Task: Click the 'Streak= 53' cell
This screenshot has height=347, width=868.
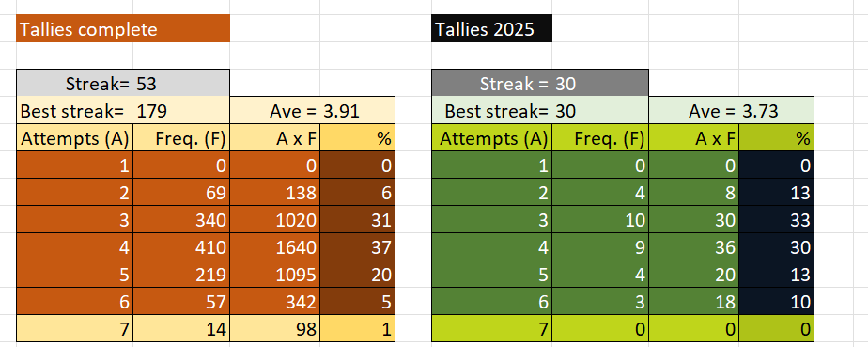Action: pos(123,83)
